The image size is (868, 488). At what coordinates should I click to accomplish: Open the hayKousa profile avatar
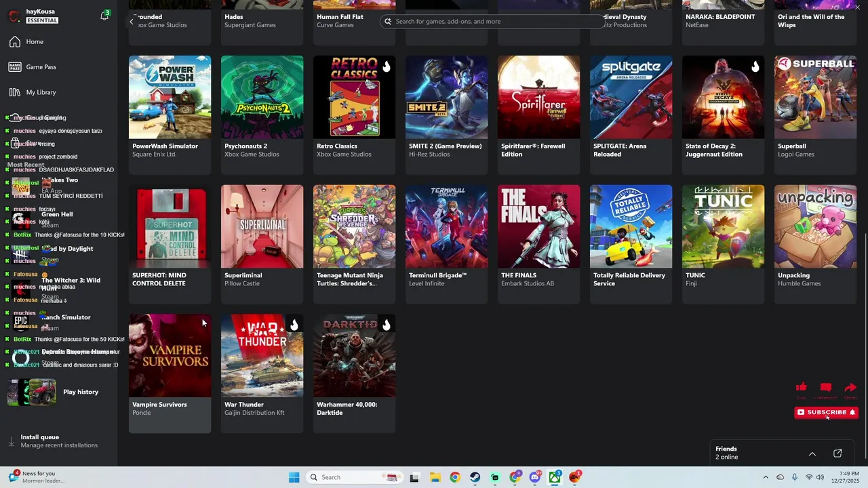(x=14, y=16)
